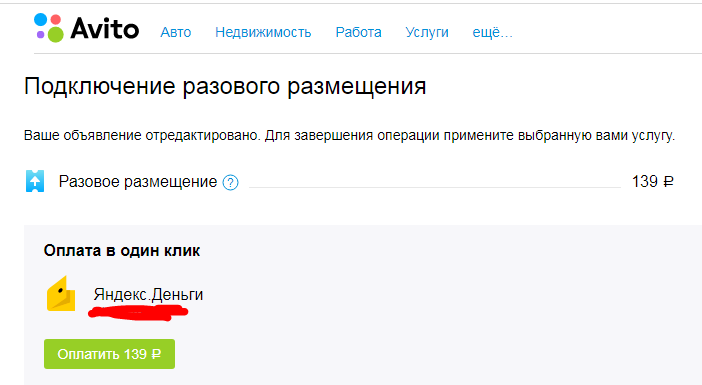Viewport: 702px width, 385px height.
Task: Expand the ещё… categories menu
Action: tap(492, 32)
